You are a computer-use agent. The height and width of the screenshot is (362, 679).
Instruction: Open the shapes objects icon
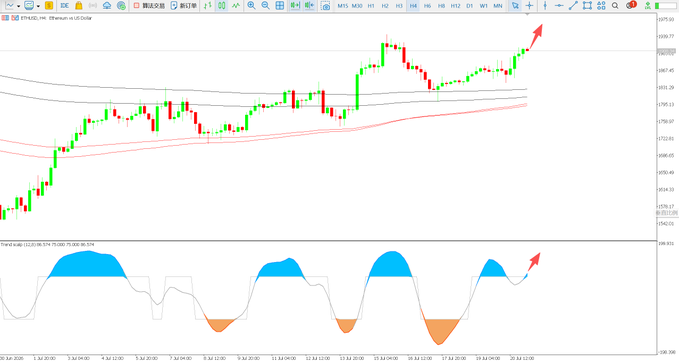[601, 6]
